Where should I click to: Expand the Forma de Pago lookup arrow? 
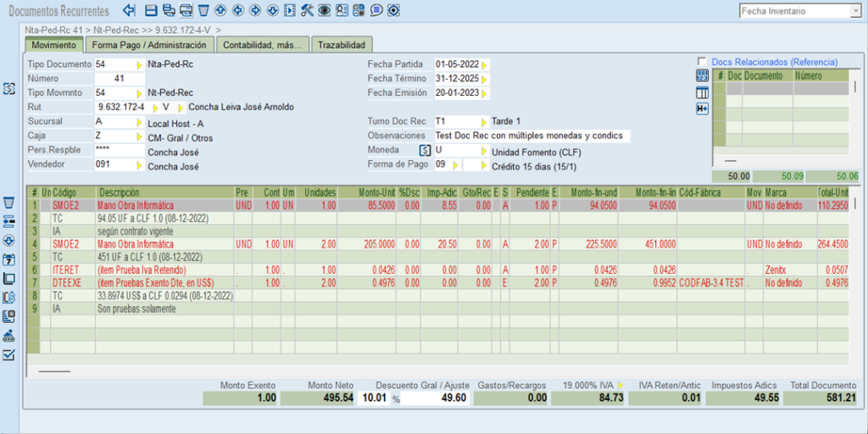(x=456, y=165)
